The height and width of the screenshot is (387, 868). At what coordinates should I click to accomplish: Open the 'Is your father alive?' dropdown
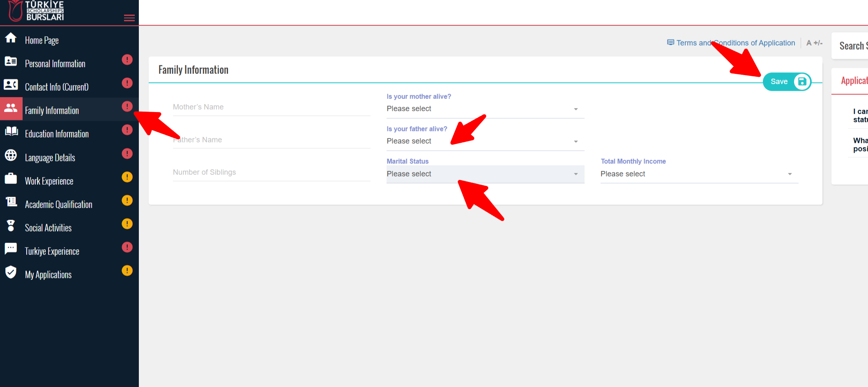[x=485, y=141]
